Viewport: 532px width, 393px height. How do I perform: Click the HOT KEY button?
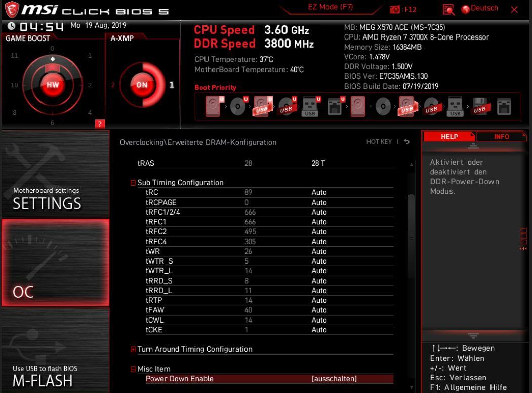point(379,142)
